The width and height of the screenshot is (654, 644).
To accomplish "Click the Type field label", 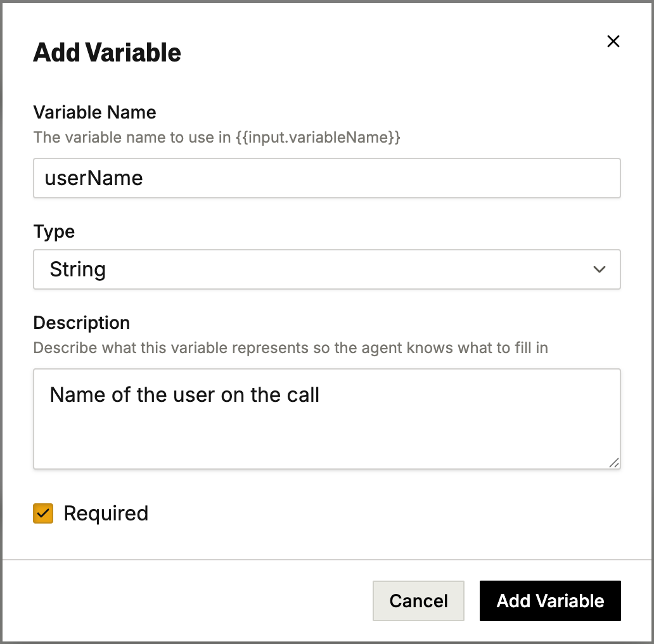I will pyautogui.click(x=54, y=232).
